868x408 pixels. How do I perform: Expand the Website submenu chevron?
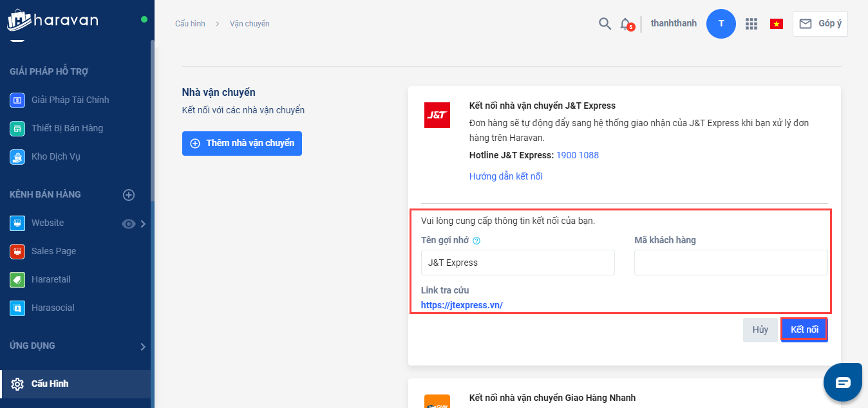pyautogui.click(x=143, y=223)
